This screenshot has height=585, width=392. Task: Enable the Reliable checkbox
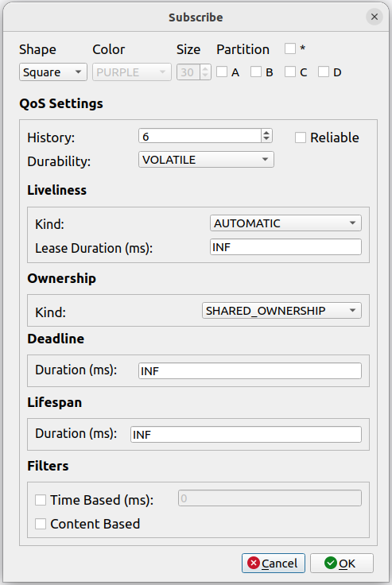(301, 138)
